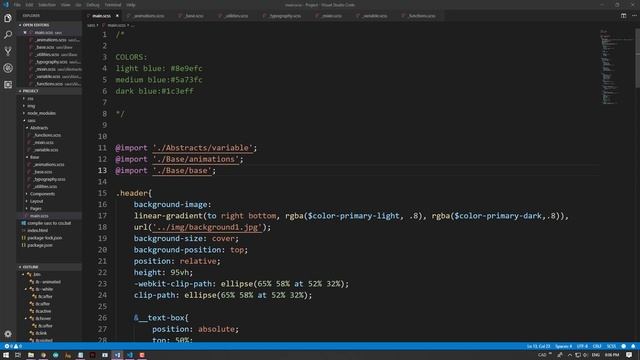
Task: Open the Source Control view
Action: click(x=8, y=51)
